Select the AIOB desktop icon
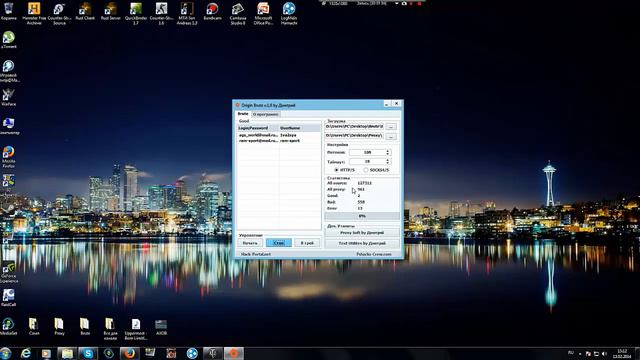This screenshot has height=360, width=640. (161, 327)
